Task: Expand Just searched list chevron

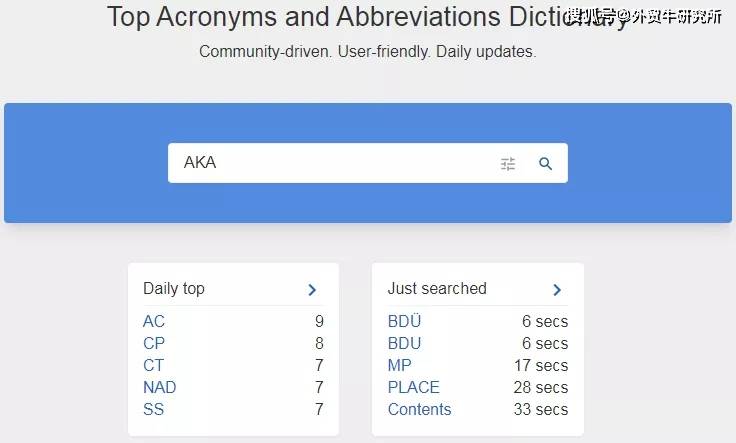Action: (x=557, y=290)
